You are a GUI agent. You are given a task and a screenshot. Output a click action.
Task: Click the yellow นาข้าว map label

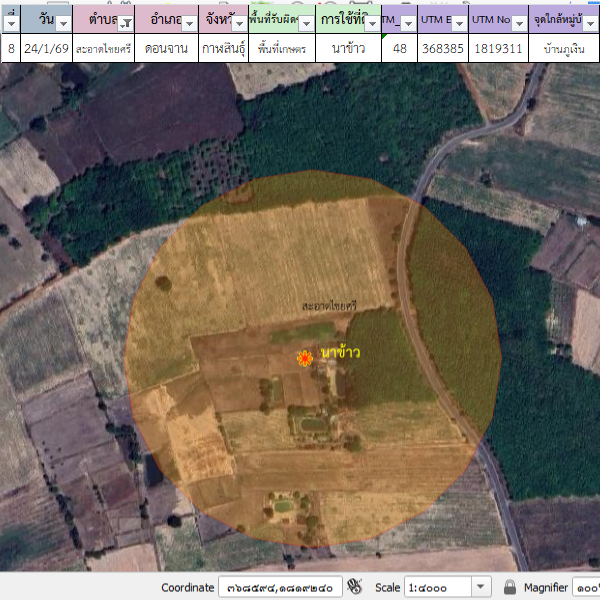tap(341, 353)
